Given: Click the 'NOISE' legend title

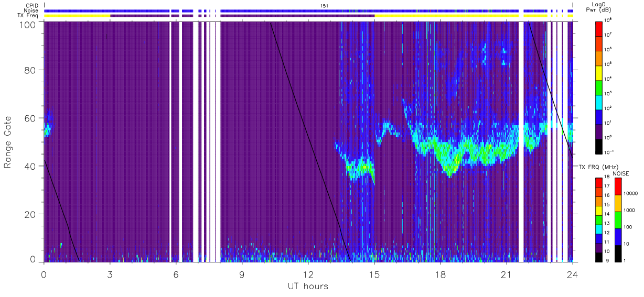Looking at the screenshot, I should [x=621, y=173].
